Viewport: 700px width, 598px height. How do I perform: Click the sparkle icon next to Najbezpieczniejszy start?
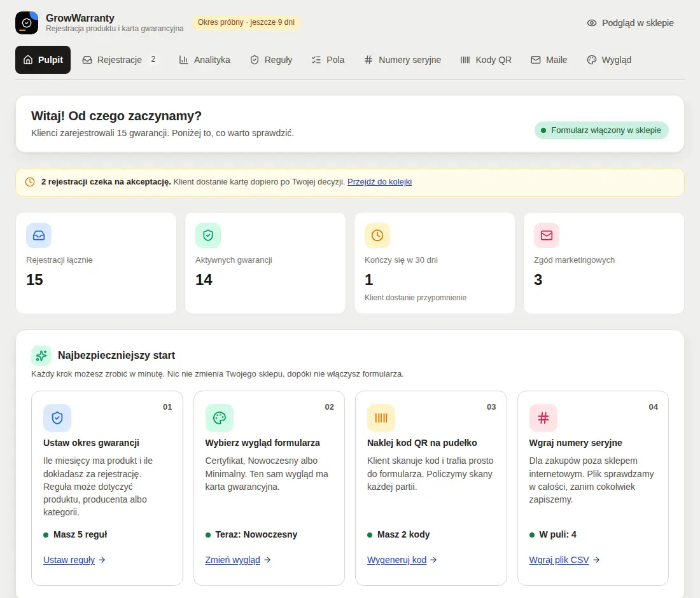pos(41,356)
